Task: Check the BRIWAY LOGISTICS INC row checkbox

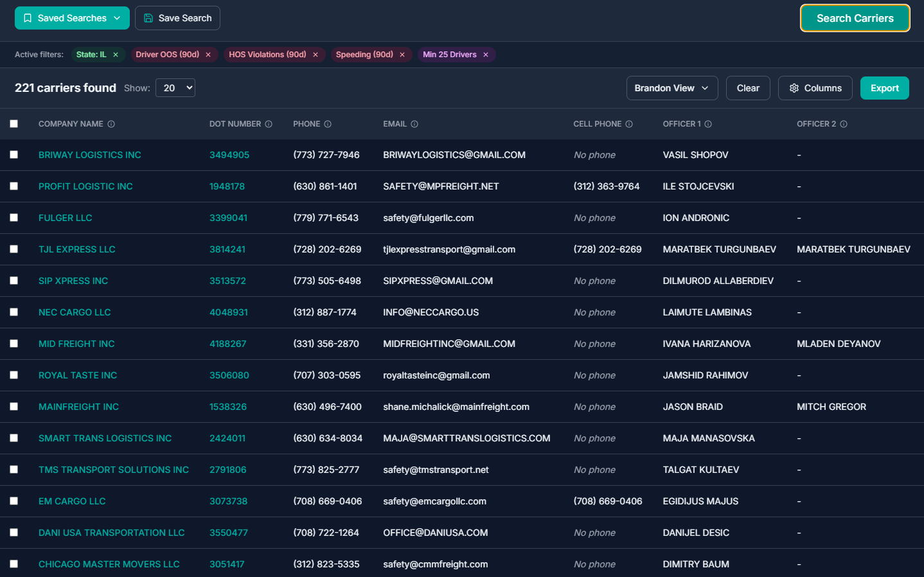Action: coord(14,155)
